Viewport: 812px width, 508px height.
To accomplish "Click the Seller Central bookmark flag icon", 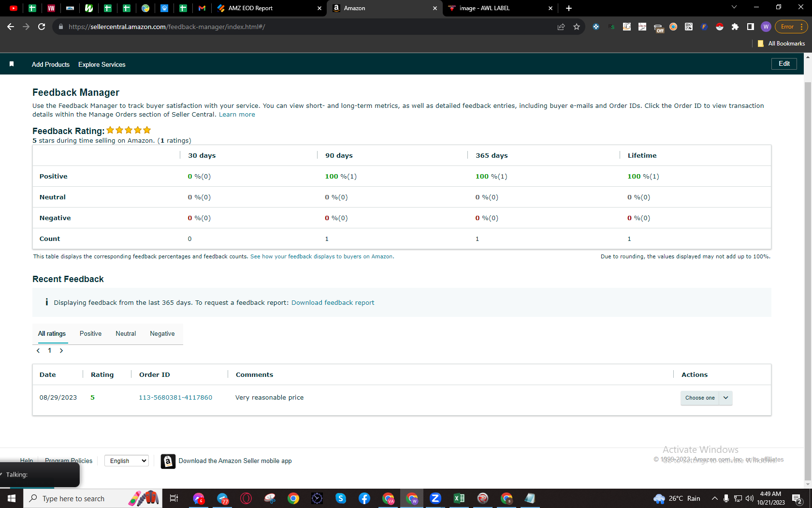I will (12, 64).
